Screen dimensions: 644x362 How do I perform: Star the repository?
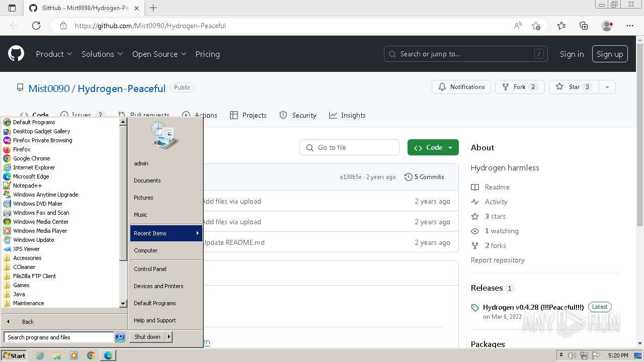click(574, 87)
